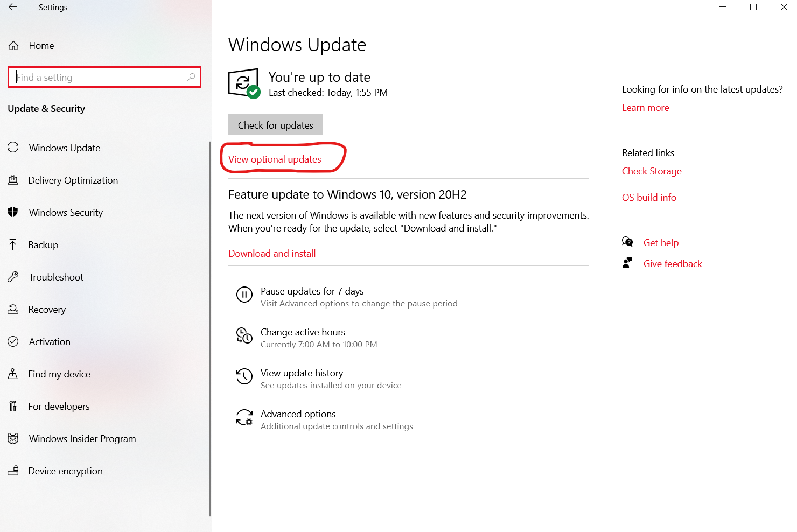Click the back arrow in Settings

pos(13,7)
